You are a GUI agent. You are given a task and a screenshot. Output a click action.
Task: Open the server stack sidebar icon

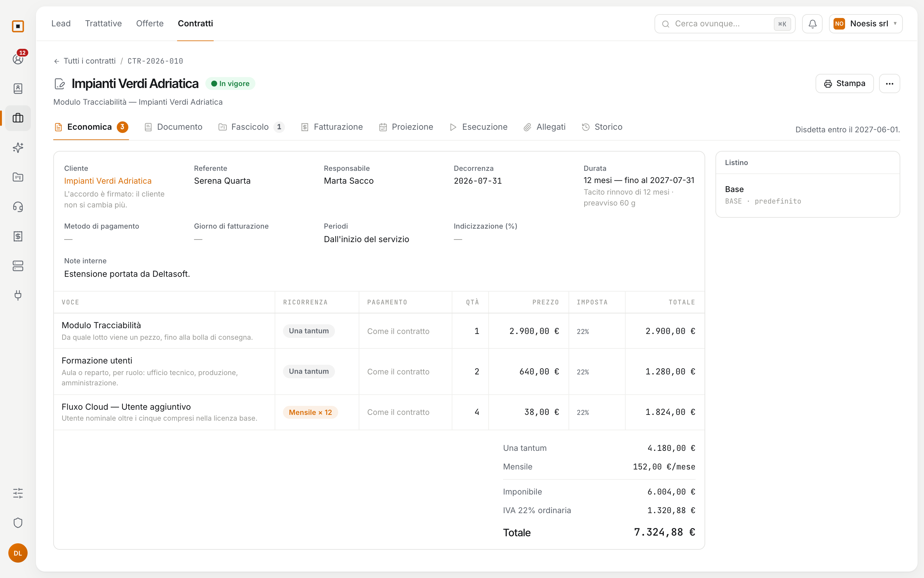point(18,266)
